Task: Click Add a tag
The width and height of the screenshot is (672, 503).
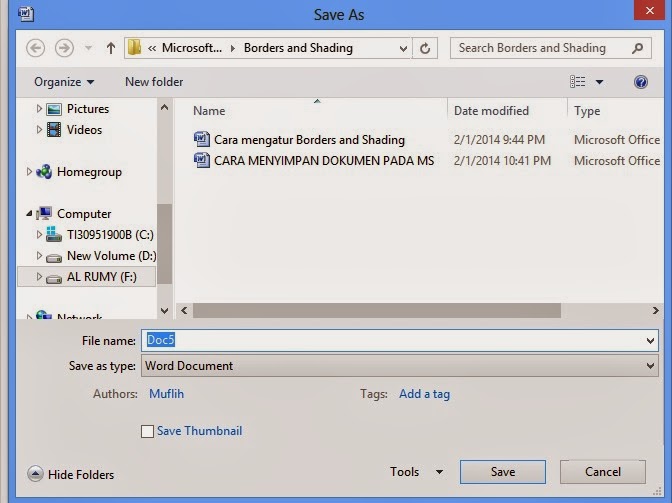Action: 424,394
